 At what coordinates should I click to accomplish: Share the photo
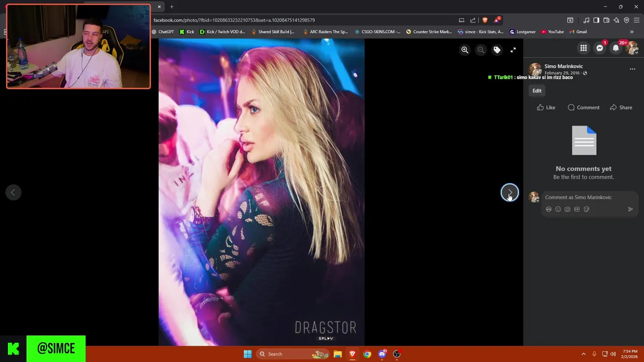[621, 107]
